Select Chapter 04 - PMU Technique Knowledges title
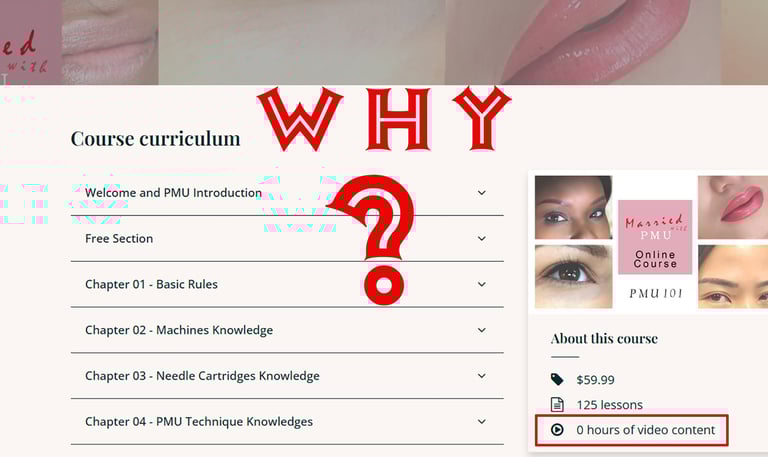768x457 pixels. (x=199, y=421)
